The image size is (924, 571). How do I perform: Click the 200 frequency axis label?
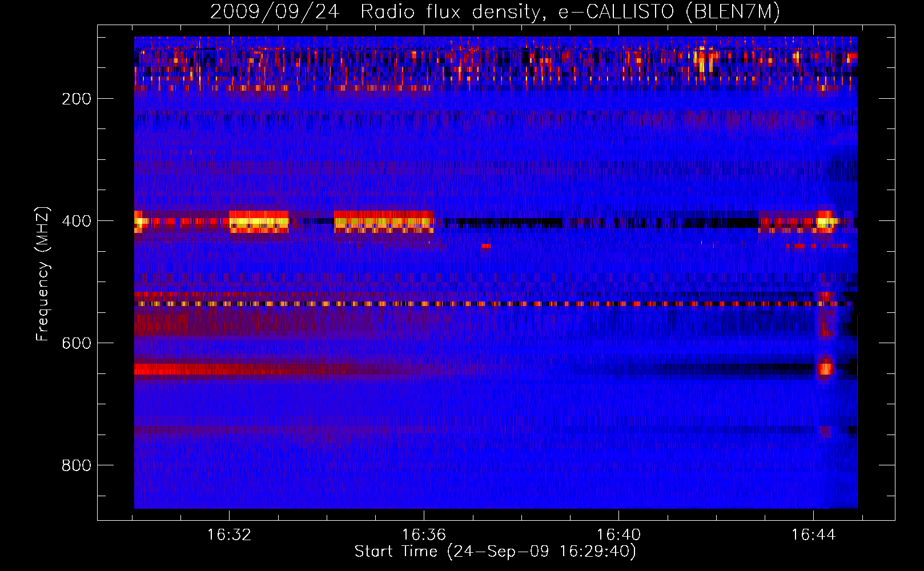point(77,99)
